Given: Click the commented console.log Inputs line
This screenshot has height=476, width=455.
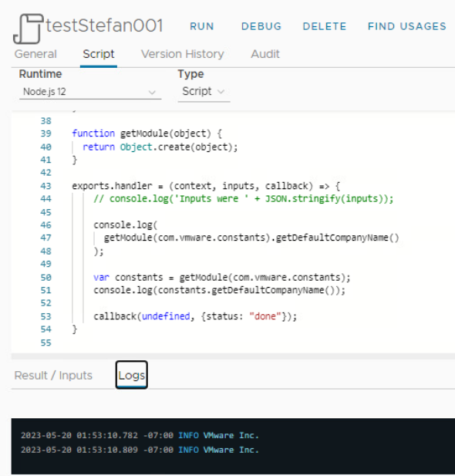Looking at the screenshot, I should (244, 199).
